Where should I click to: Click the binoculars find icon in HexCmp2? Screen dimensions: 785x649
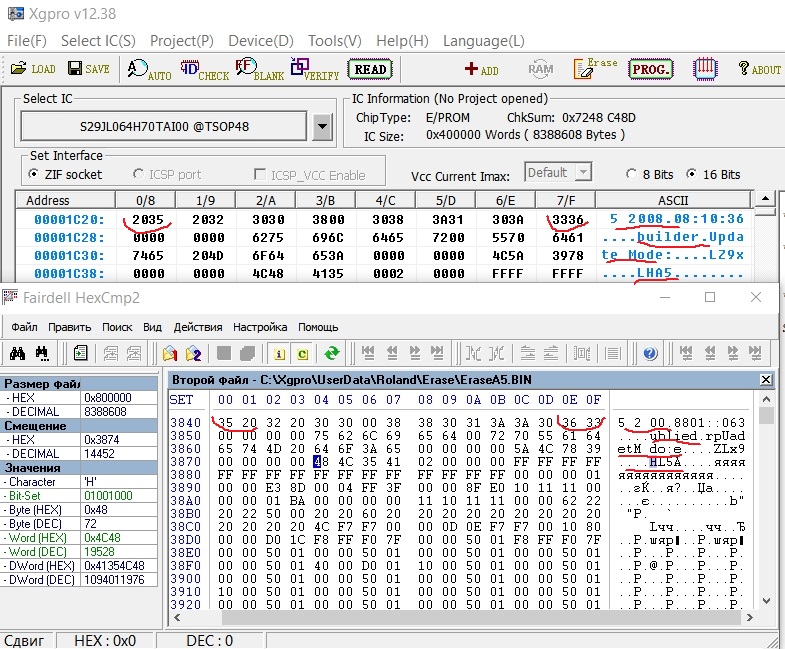point(17,353)
